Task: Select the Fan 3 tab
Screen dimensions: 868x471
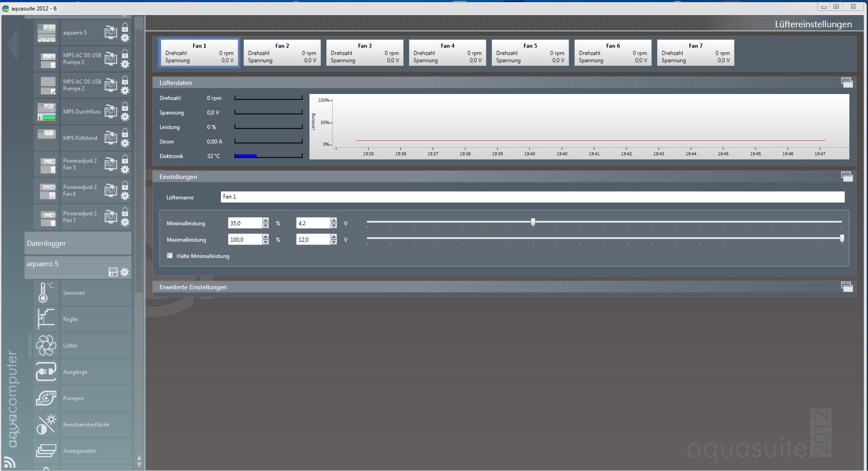Action: pyautogui.click(x=364, y=53)
